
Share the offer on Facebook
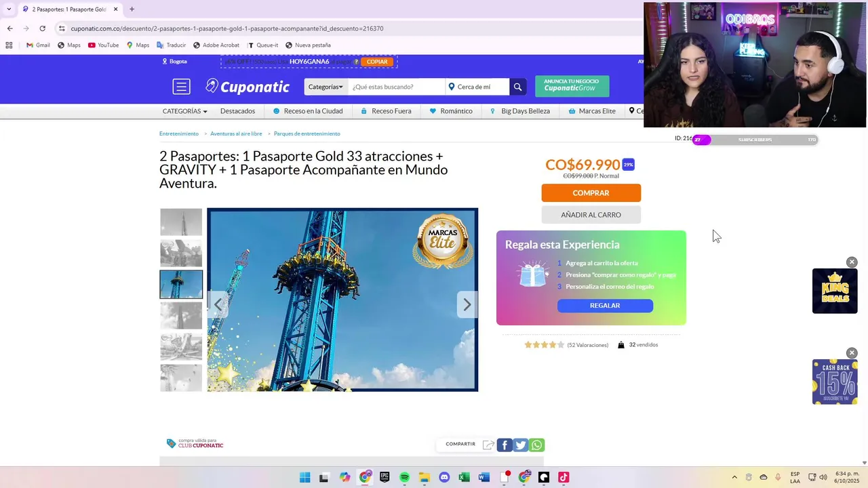(x=504, y=445)
